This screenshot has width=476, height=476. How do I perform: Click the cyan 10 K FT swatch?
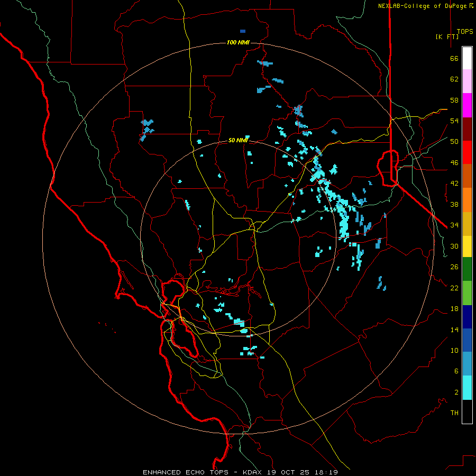467,388
